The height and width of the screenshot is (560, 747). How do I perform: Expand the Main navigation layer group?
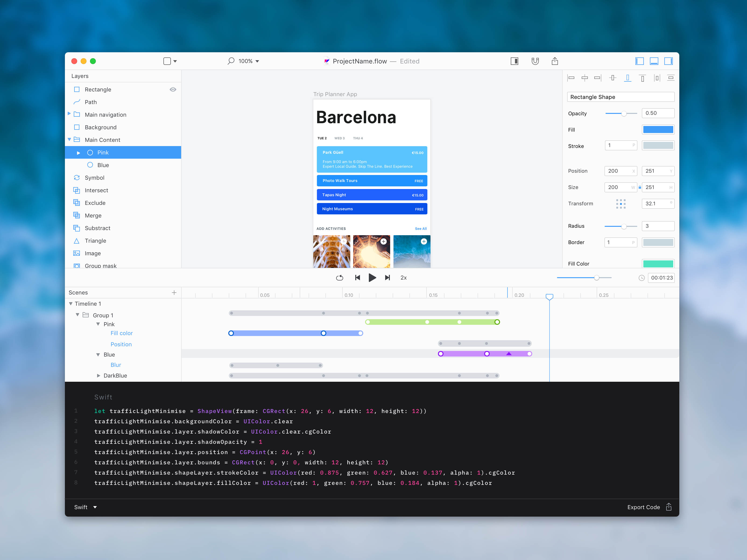(x=69, y=114)
